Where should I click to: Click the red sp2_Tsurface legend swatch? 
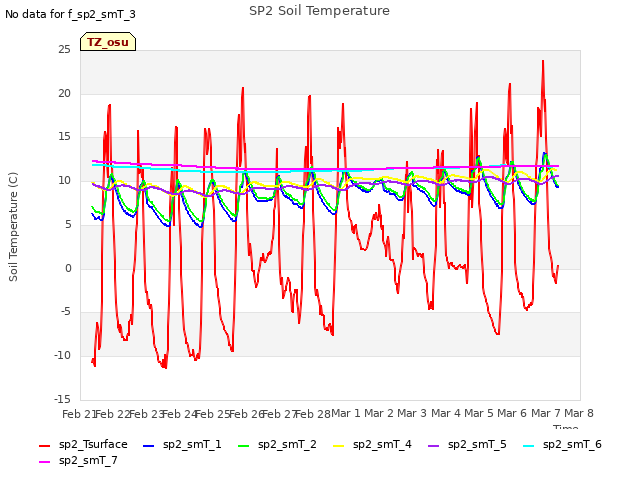pyautogui.click(x=44, y=446)
